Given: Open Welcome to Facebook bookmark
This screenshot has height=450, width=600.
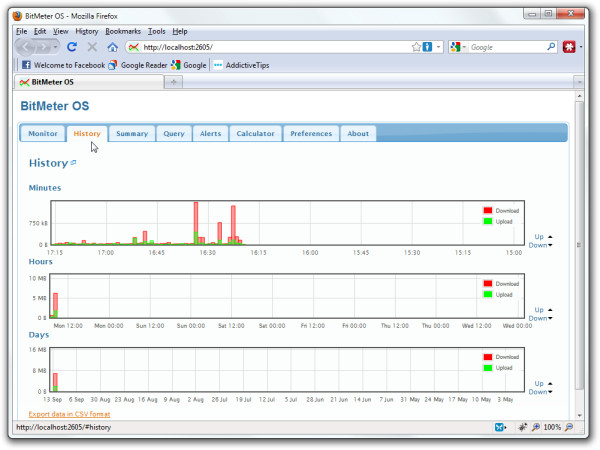Looking at the screenshot, I should pyautogui.click(x=64, y=65).
